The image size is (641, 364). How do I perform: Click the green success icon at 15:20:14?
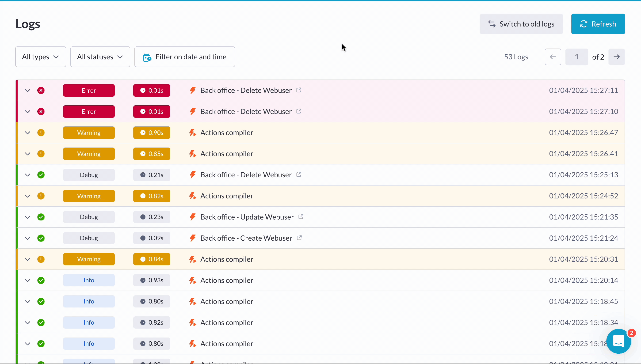(41, 281)
